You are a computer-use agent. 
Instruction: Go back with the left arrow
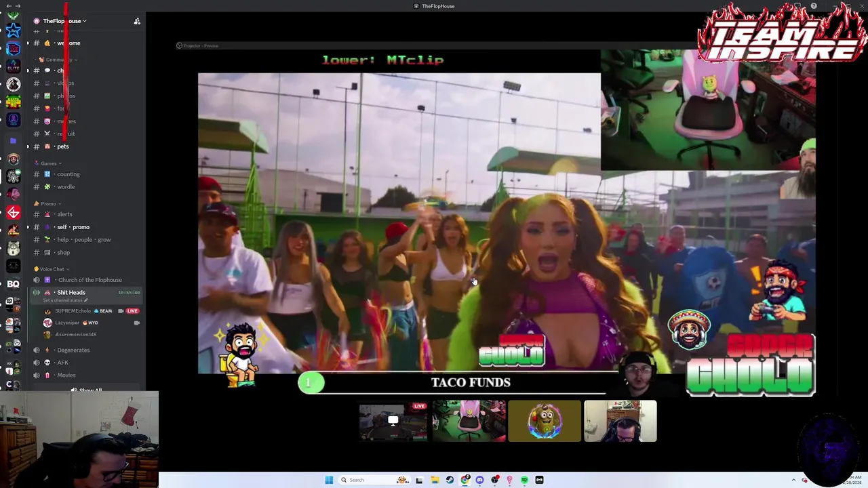(x=7, y=5)
